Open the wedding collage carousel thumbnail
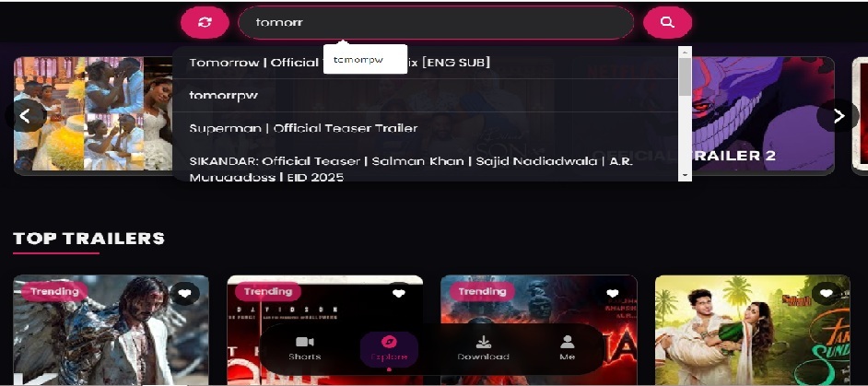 (93, 115)
